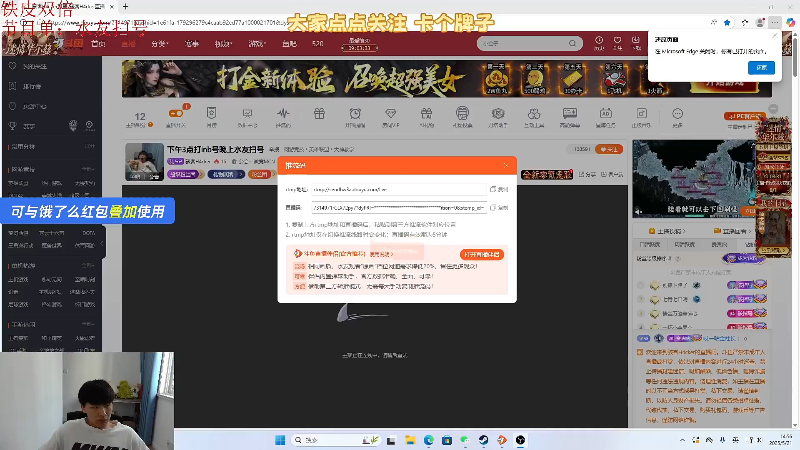Open the 视频 dropdown in Douyu nav bar
The image size is (800, 450).
(x=223, y=44)
